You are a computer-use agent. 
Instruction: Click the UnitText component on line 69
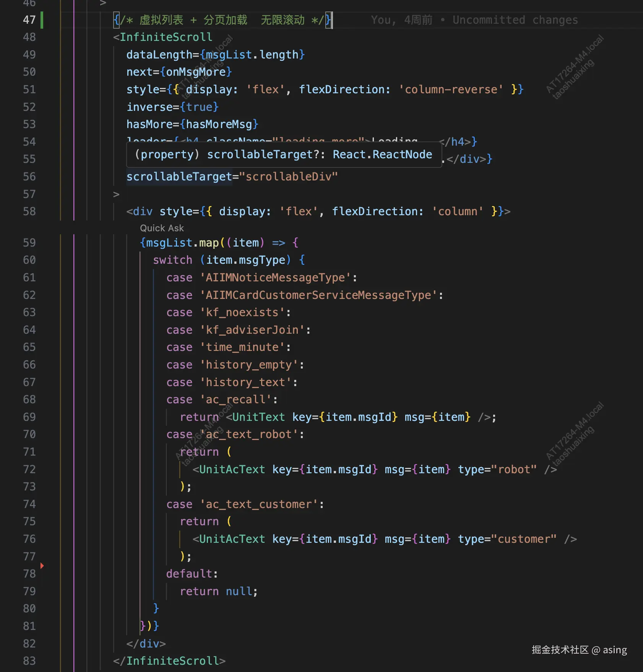[258, 417]
